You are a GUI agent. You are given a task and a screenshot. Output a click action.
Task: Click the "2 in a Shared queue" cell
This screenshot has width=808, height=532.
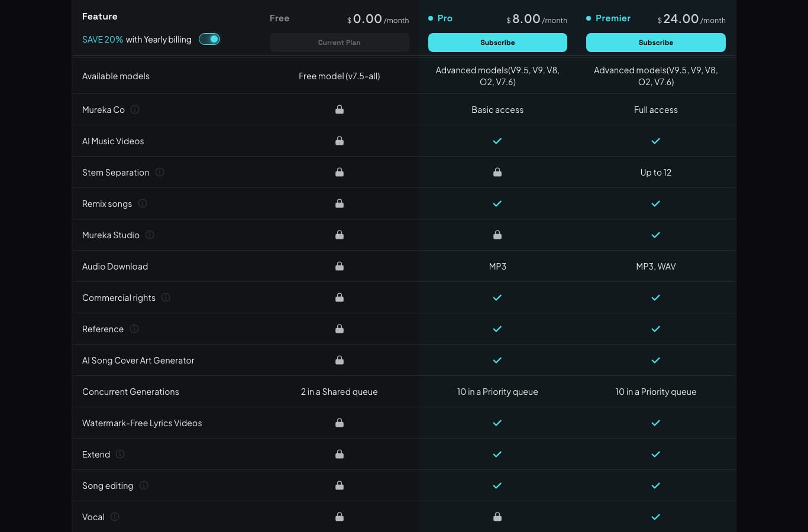pos(339,391)
